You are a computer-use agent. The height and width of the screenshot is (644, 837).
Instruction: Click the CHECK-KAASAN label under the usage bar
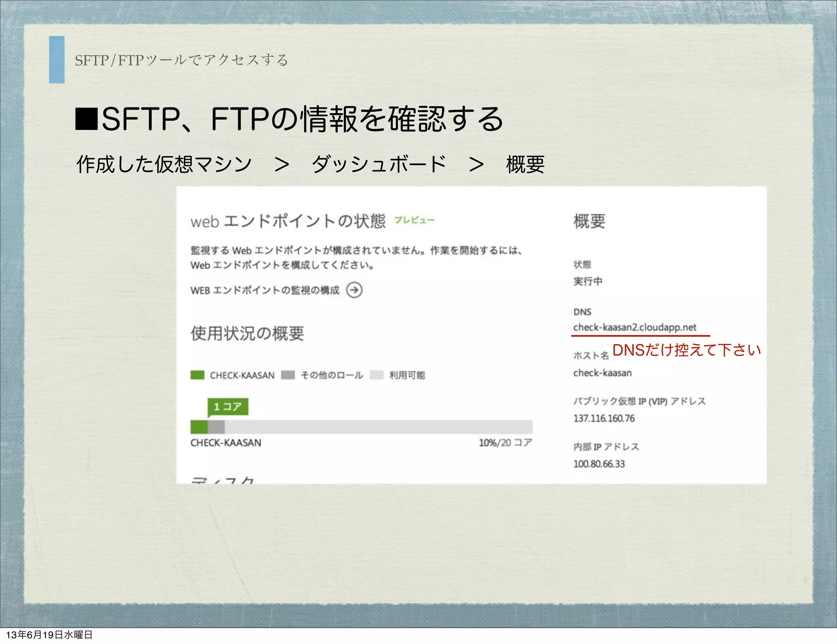[226, 443]
